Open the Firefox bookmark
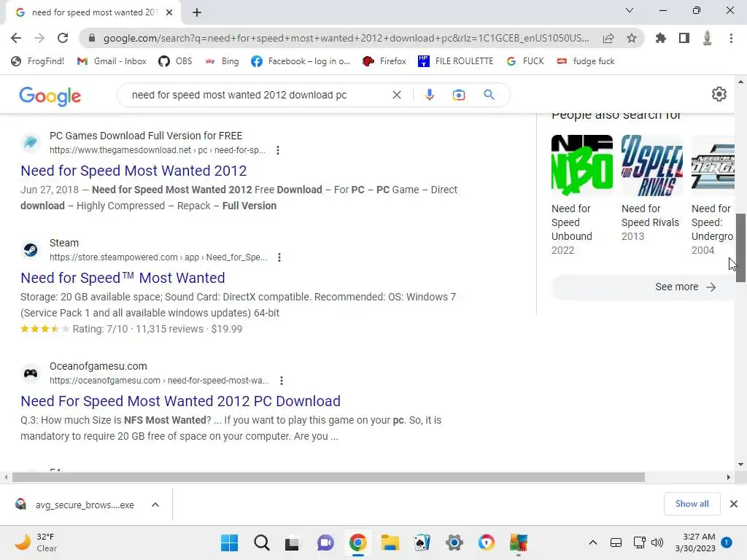 coord(384,61)
